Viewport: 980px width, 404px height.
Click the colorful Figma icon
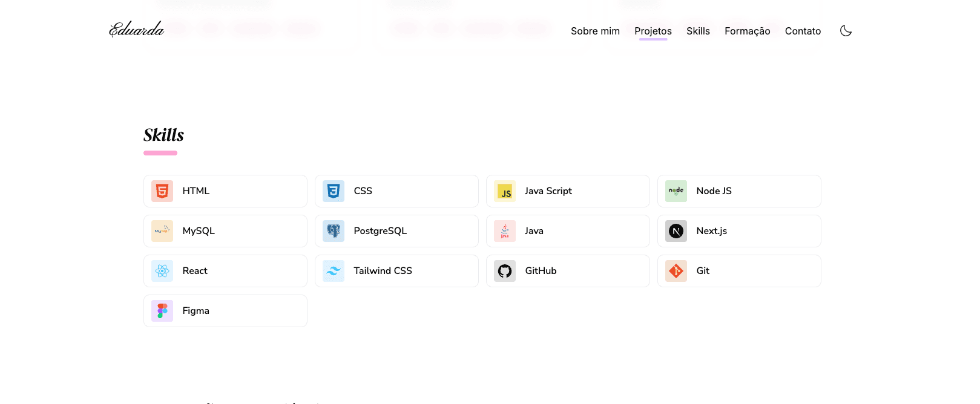162,311
